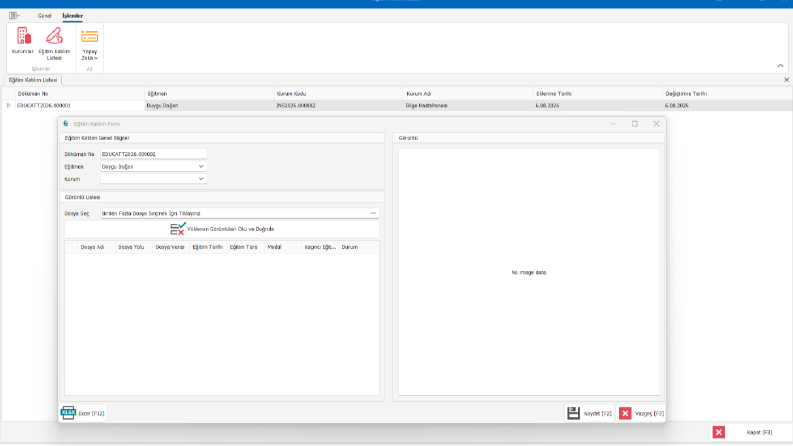
Task: Click the Model column header
Action: click(x=283, y=247)
